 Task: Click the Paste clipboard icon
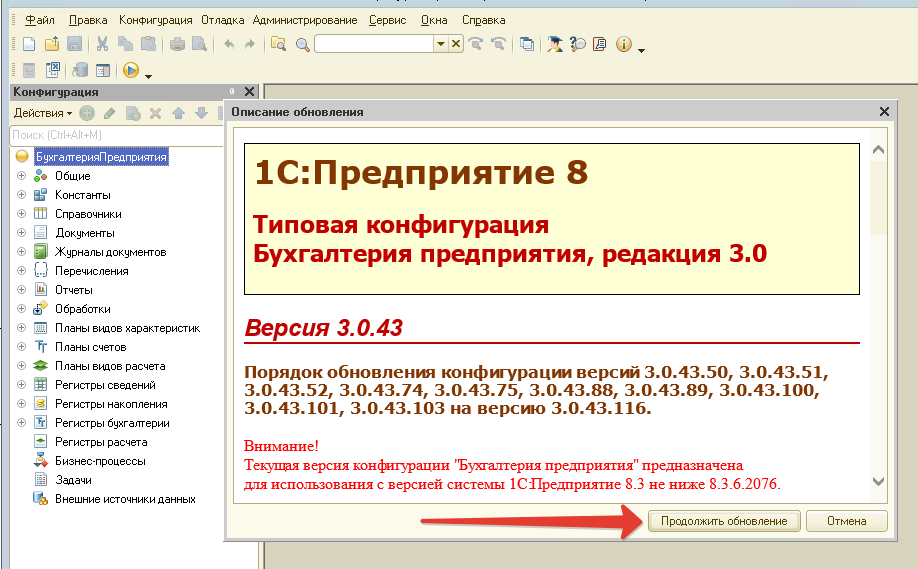[149, 44]
